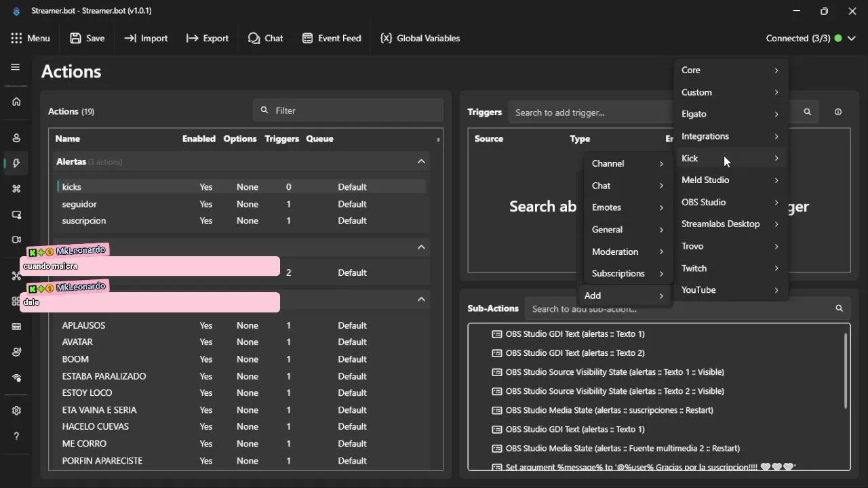The width and height of the screenshot is (868, 488).
Task: Select the Actions lightning sidebar icon
Action: [x=16, y=163]
